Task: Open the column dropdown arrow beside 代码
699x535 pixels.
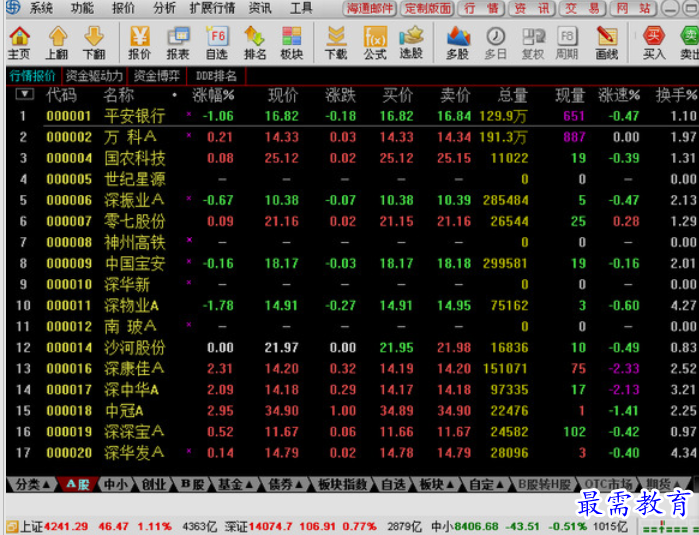Action: coord(25,94)
